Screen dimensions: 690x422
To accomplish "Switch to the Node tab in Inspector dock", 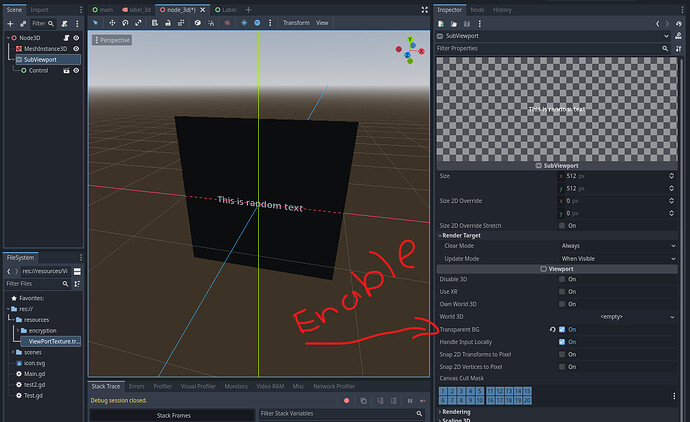I will coord(476,9).
